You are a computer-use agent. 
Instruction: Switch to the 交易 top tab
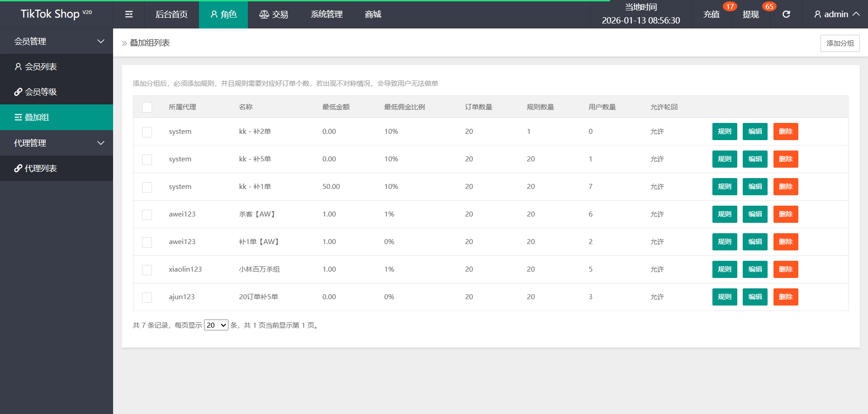pyautogui.click(x=274, y=14)
